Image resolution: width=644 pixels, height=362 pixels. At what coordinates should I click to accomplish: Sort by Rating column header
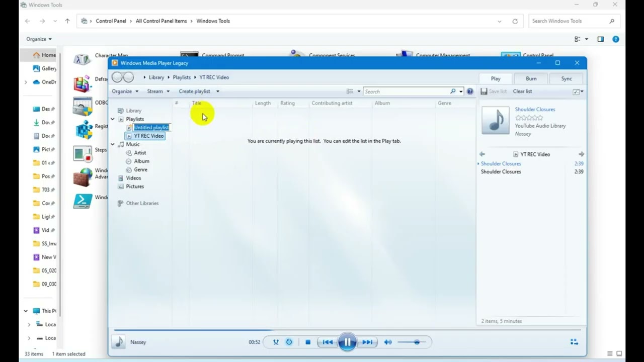click(287, 103)
